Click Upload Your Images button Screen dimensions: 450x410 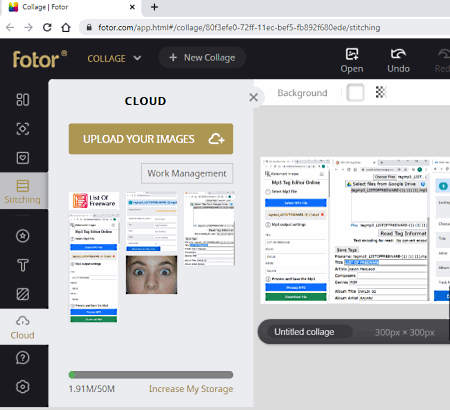pyautogui.click(x=151, y=139)
